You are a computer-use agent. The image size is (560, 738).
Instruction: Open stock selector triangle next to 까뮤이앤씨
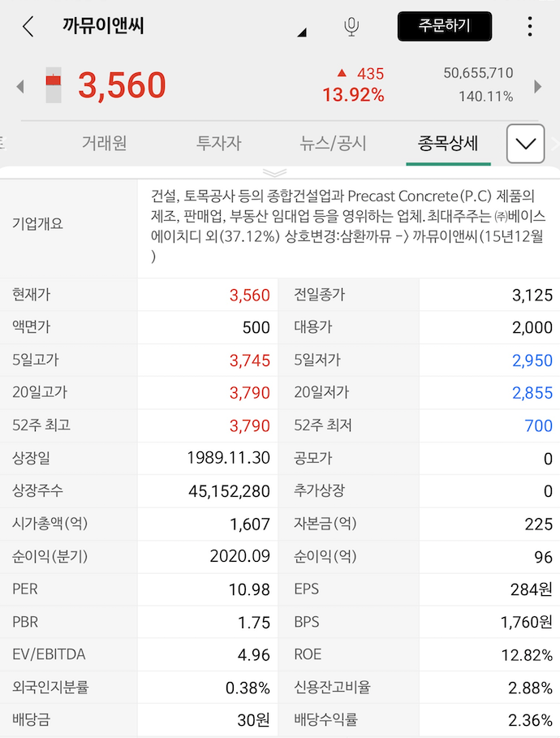302,32
